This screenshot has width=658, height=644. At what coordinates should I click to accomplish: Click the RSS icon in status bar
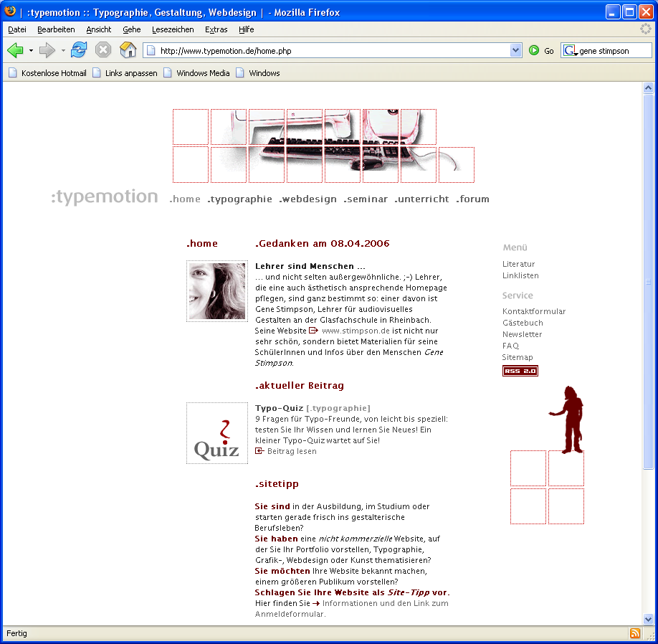(634, 633)
